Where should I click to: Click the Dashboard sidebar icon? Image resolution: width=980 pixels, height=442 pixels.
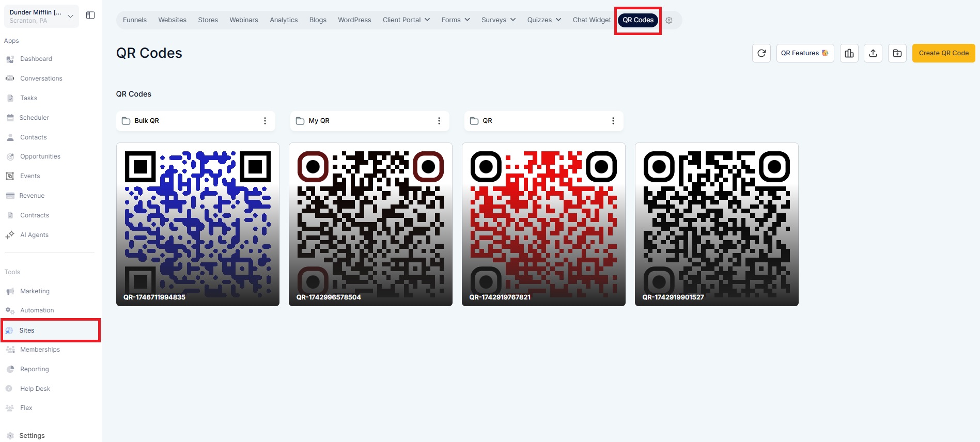tap(10, 59)
